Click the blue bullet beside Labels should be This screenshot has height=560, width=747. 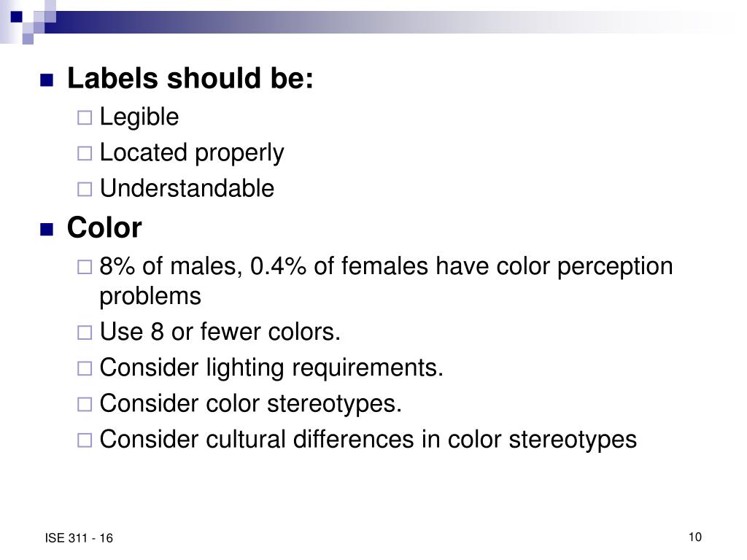[x=47, y=80]
